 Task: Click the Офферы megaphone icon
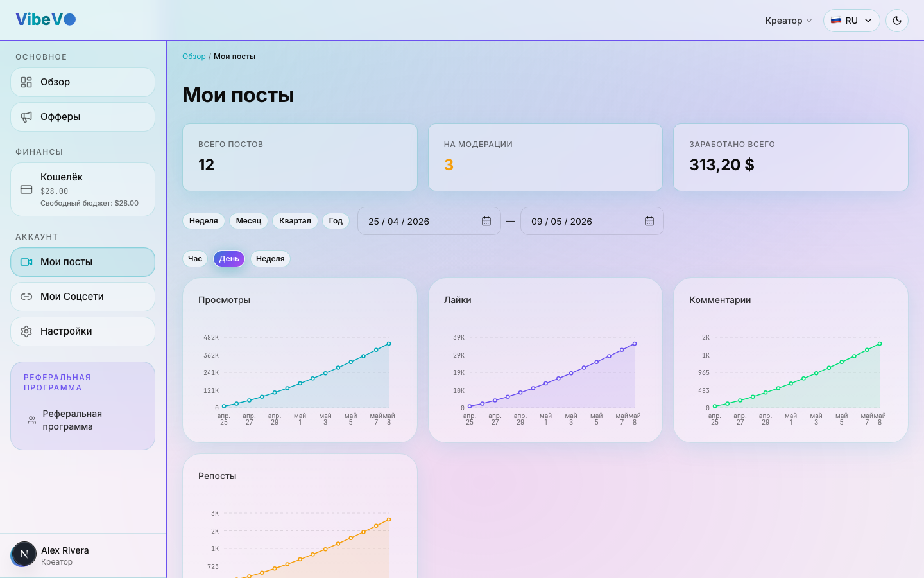pos(26,117)
